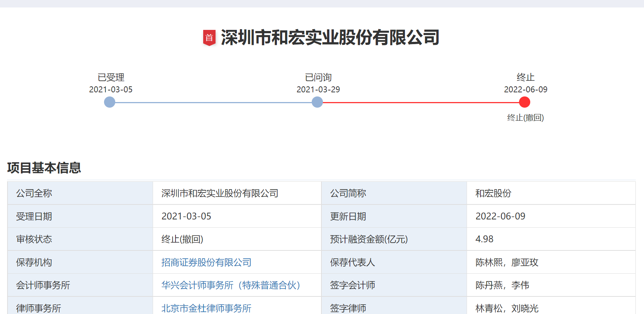Click the 已受理 timeline dot

110,102
